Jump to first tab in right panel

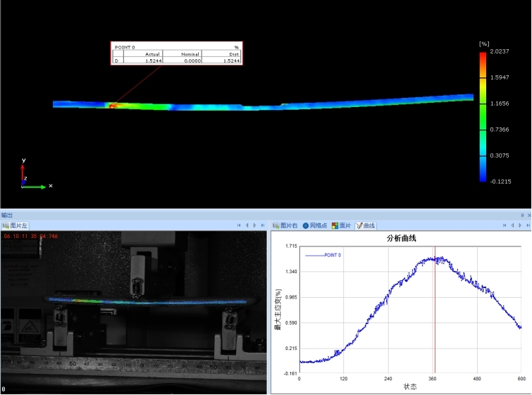pos(504,225)
